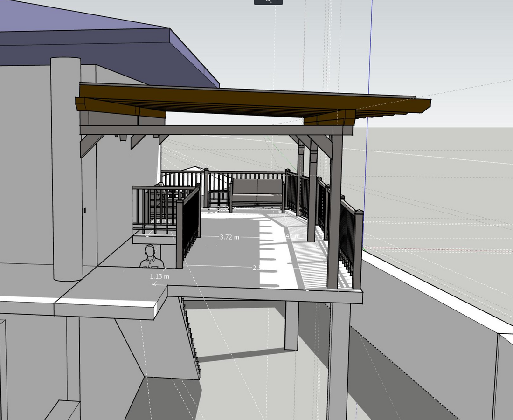Viewport: 513px width, 420px height.
Task: Click the outdoor sofa on the deck
Action: [257, 191]
